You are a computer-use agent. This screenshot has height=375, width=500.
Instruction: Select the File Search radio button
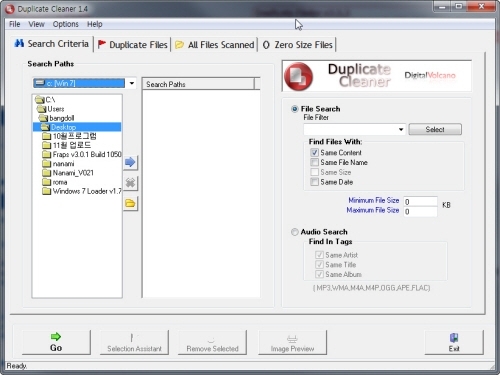tap(295, 109)
